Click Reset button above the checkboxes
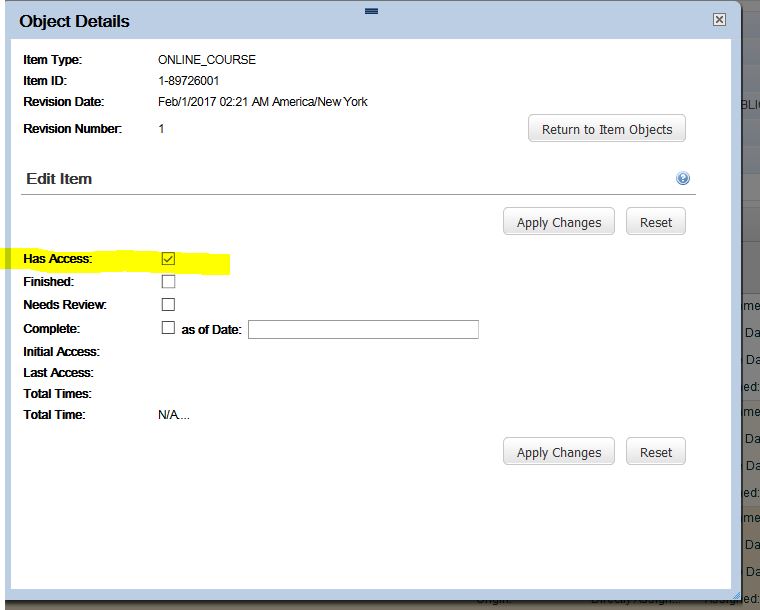 656,222
